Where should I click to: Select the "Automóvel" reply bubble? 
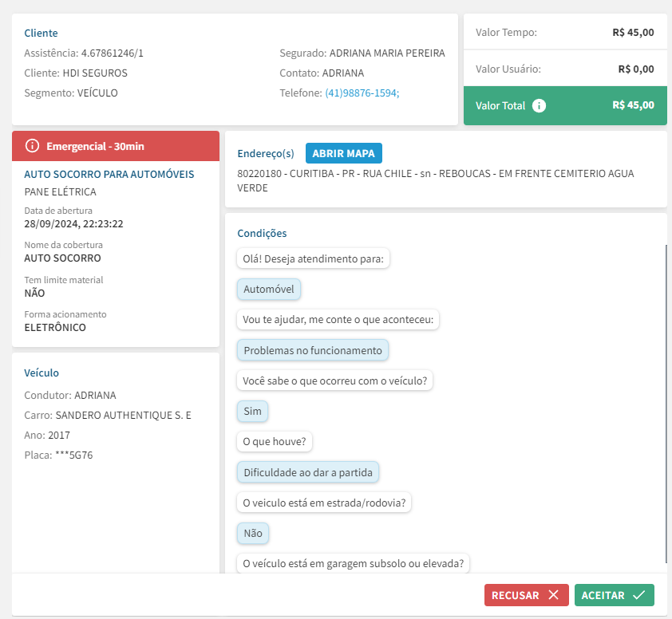point(268,290)
